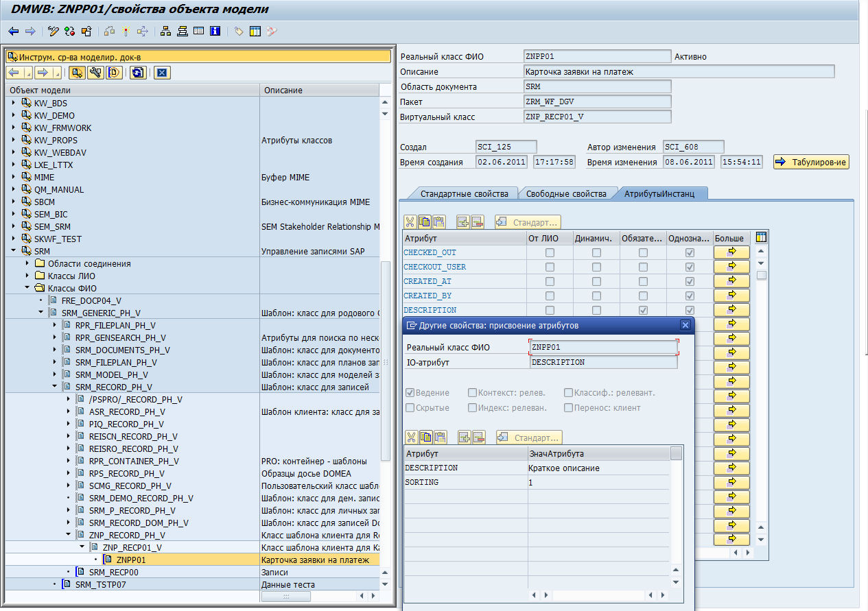
Task: Click the blue back arrow in top toolbar
Action: click(14, 31)
